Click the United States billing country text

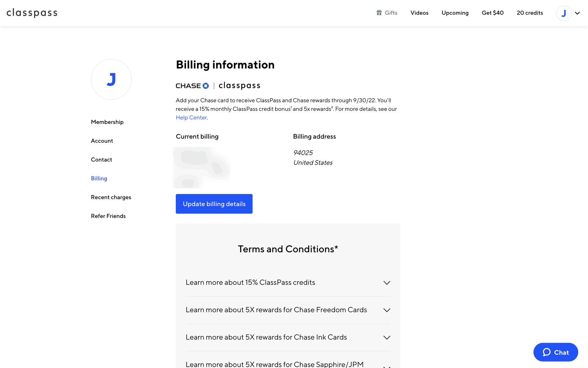pyautogui.click(x=313, y=163)
